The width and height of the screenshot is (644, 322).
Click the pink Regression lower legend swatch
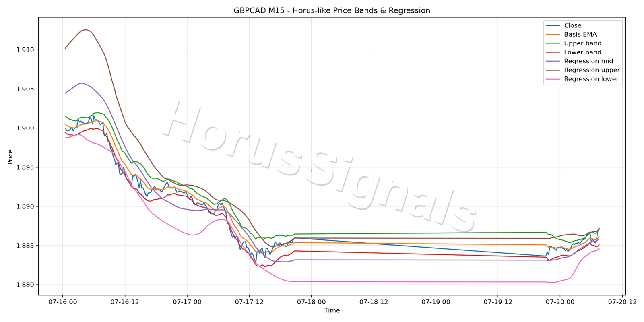[553, 79]
